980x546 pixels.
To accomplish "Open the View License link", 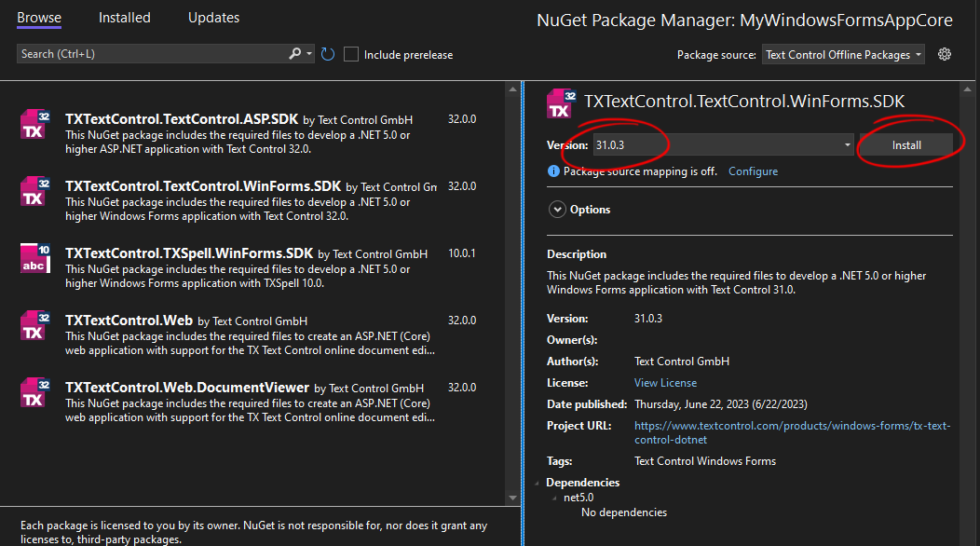I will (x=665, y=382).
